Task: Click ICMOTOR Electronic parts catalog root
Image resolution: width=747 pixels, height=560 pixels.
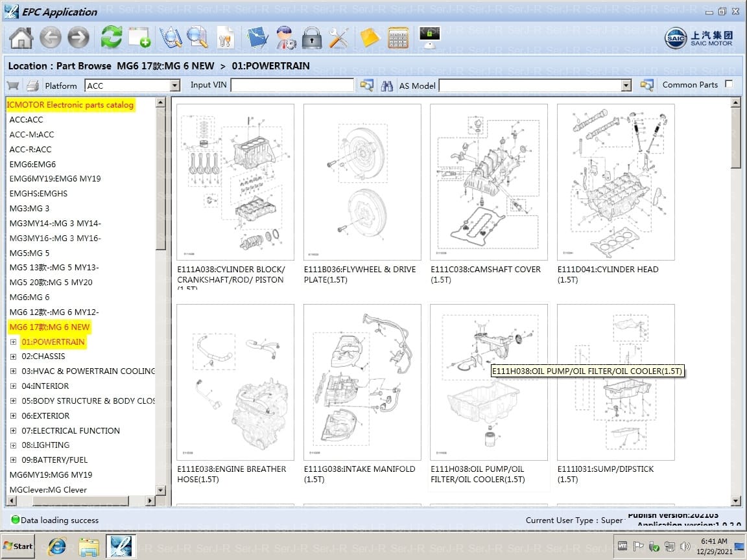Action: [70, 105]
